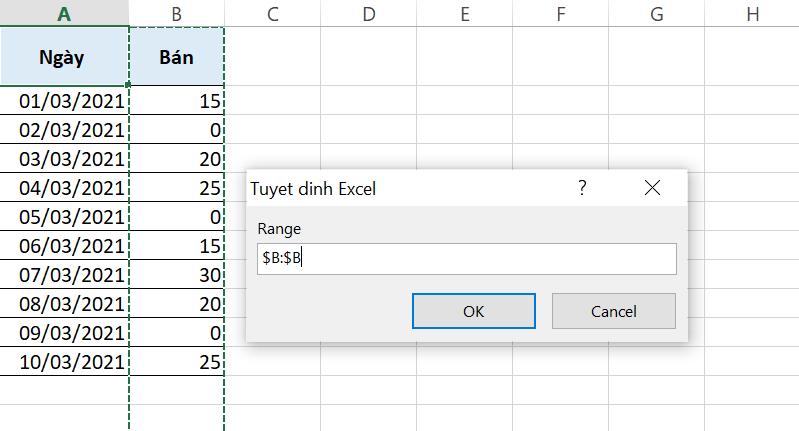Select column E header

pyautogui.click(x=464, y=13)
